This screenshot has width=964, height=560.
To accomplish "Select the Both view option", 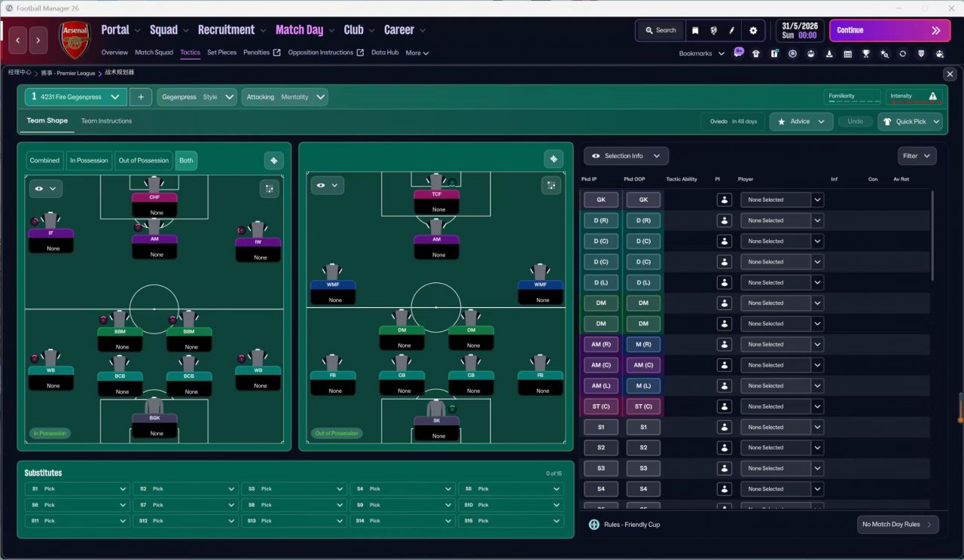I will click(186, 160).
